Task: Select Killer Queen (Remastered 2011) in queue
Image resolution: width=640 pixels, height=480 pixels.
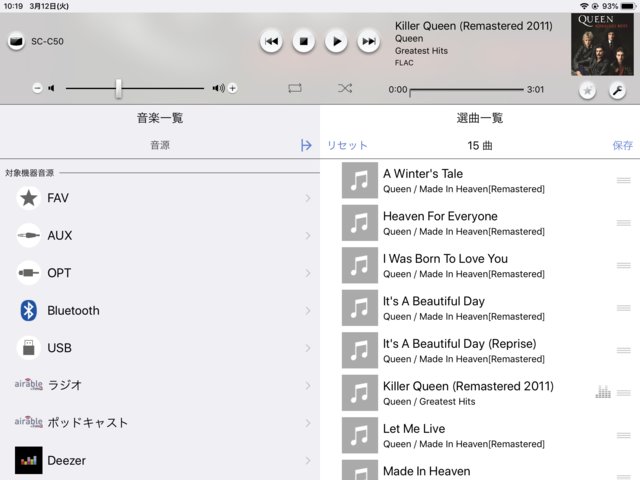Action: tap(480, 393)
